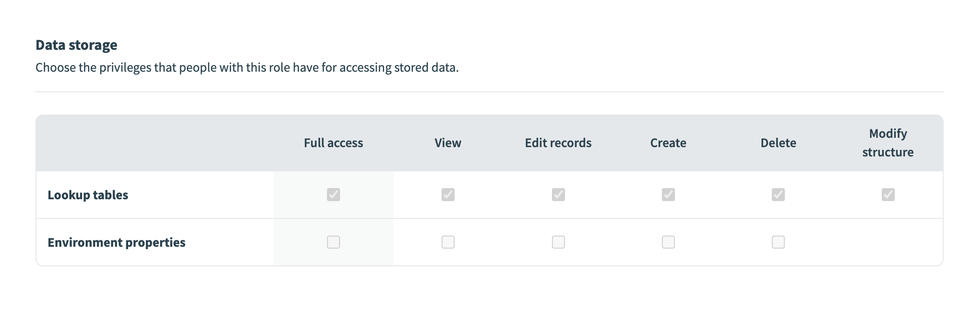Select the Lookup tables row label

(88, 195)
